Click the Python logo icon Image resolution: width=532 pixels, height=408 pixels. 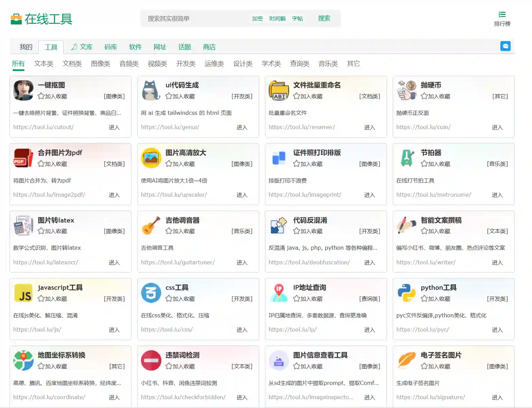[x=406, y=293]
